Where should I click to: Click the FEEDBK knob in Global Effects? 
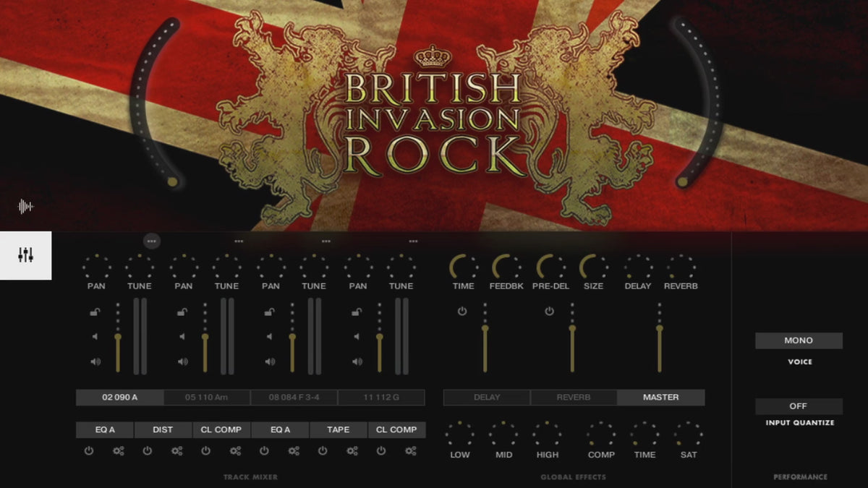506,267
